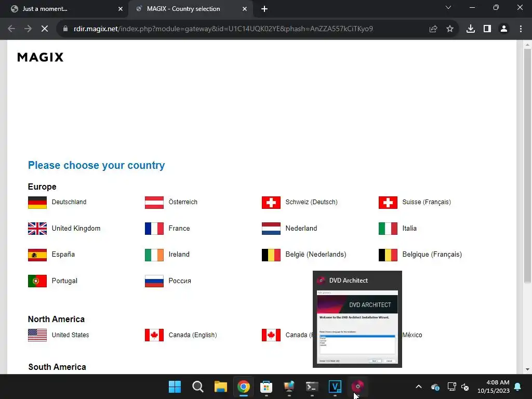532x399 pixels.
Task: Click the United Kingdom link
Action: click(76, 229)
